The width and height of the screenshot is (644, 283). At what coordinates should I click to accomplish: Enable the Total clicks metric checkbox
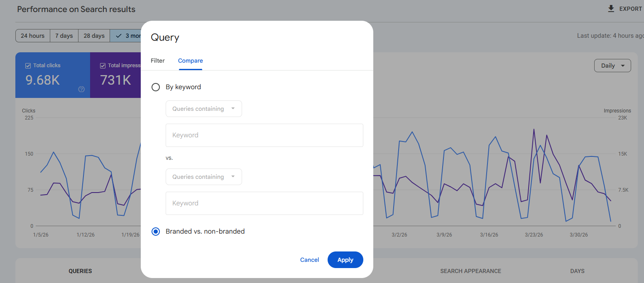click(28, 65)
